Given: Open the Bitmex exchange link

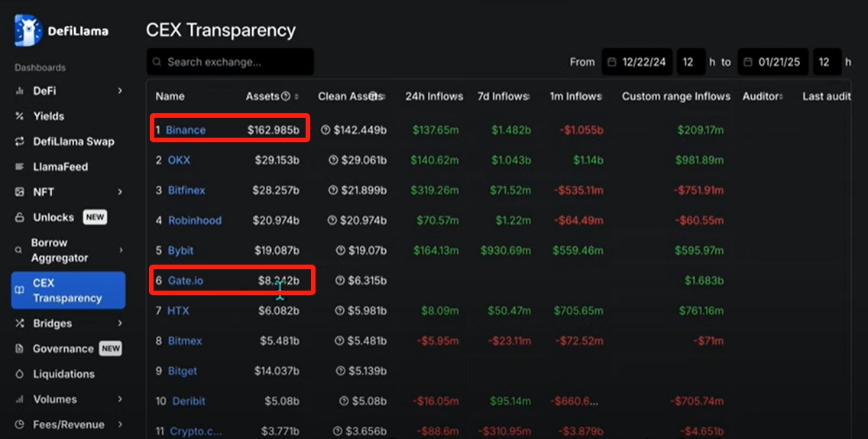Looking at the screenshot, I should (185, 341).
